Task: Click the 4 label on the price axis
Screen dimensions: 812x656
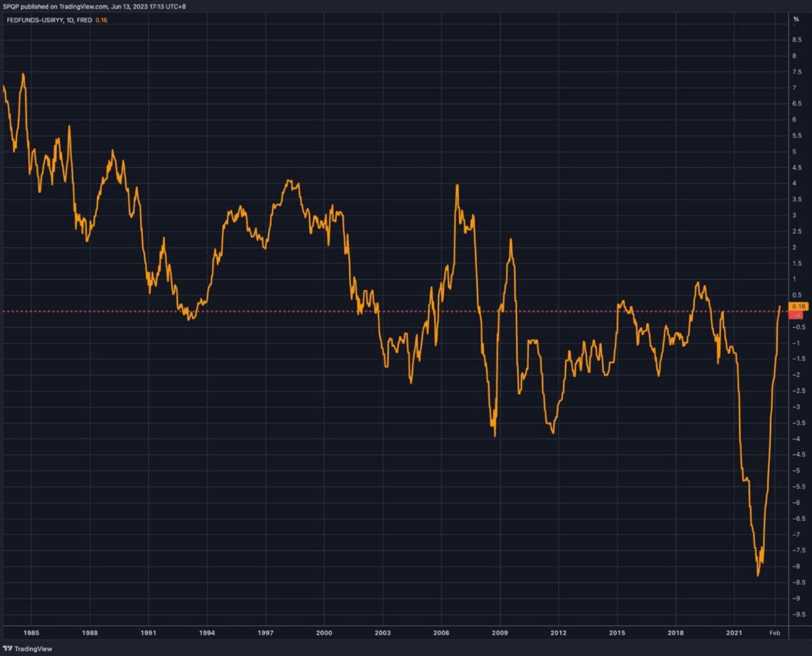Action: coord(794,183)
